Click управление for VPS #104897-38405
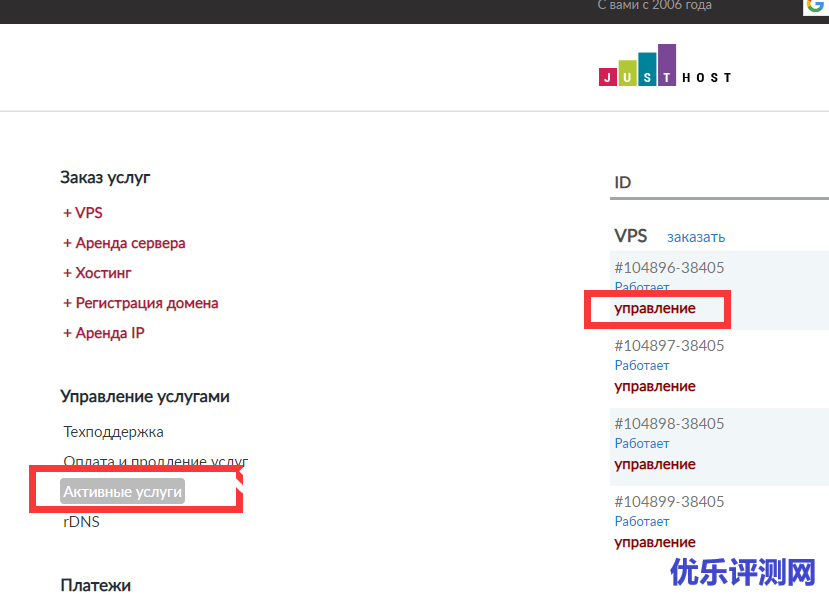The width and height of the screenshot is (829, 599). [654, 386]
